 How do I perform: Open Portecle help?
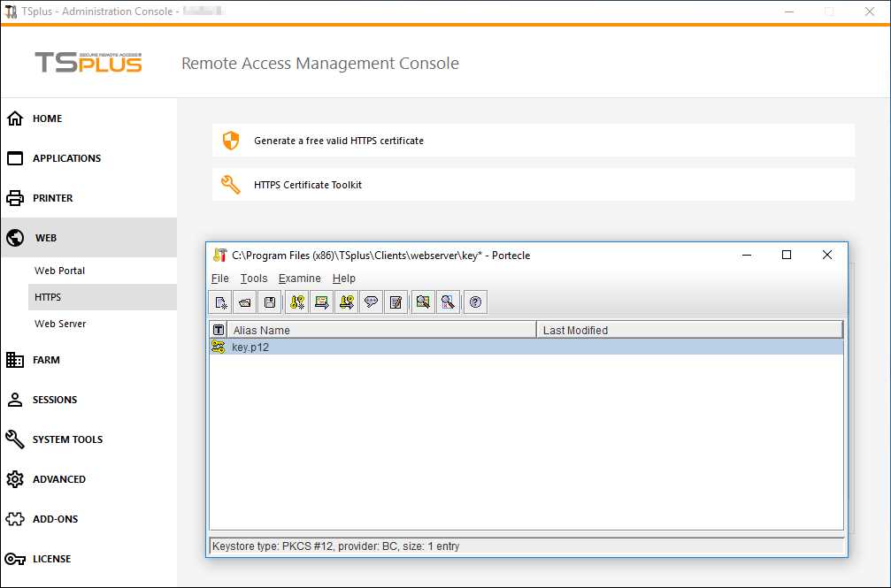[x=475, y=302]
